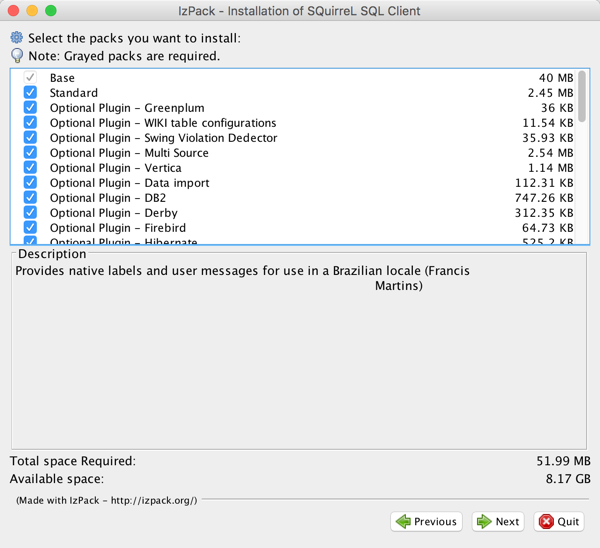Uncheck the Standard pack checkbox
This screenshot has width=600, height=548.
pyautogui.click(x=30, y=93)
